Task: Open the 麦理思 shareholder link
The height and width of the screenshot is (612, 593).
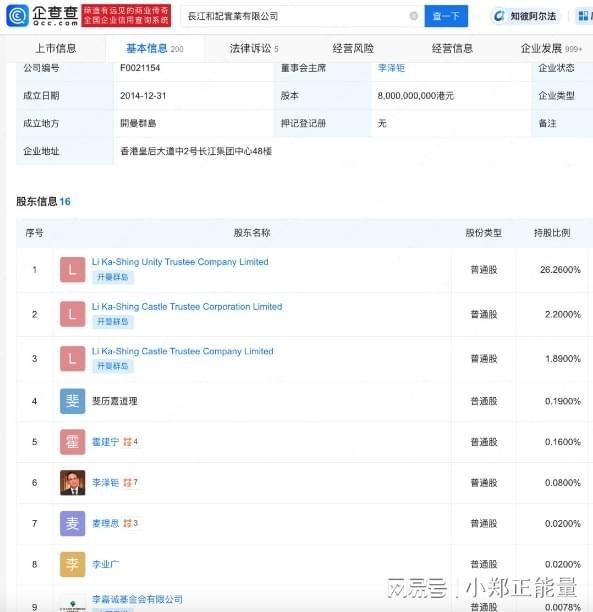Action: tap(105, 523)
